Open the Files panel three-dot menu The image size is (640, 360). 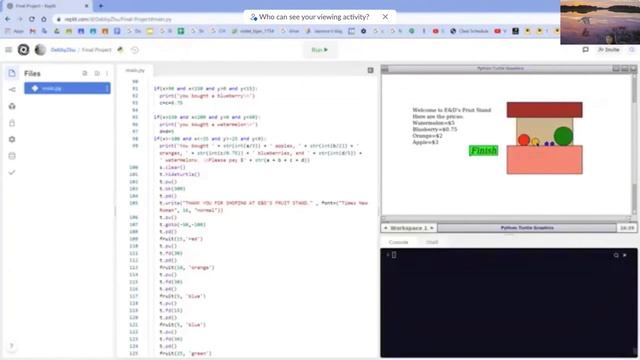[x=107, y=73]
